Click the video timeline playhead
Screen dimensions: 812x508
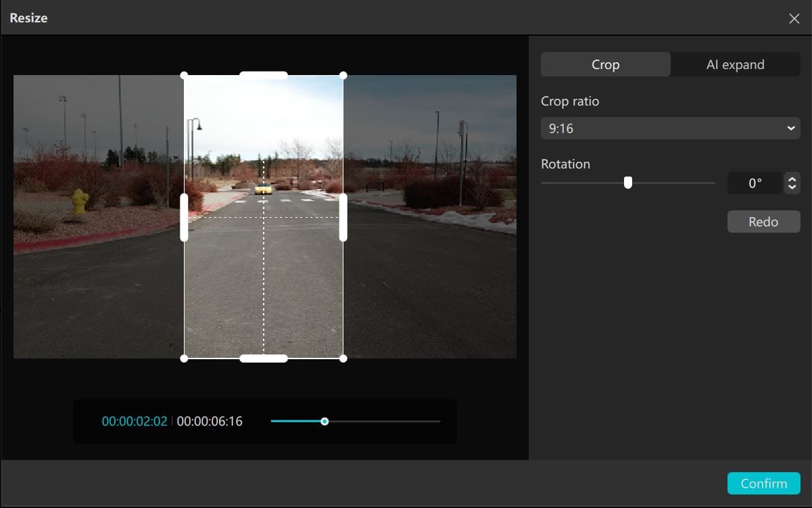[325, 421]
